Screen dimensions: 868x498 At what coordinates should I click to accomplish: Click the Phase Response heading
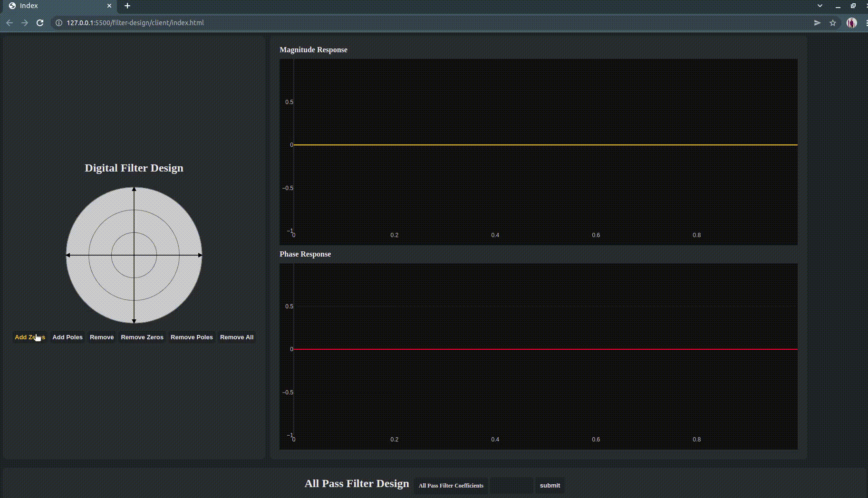(305, 254)
